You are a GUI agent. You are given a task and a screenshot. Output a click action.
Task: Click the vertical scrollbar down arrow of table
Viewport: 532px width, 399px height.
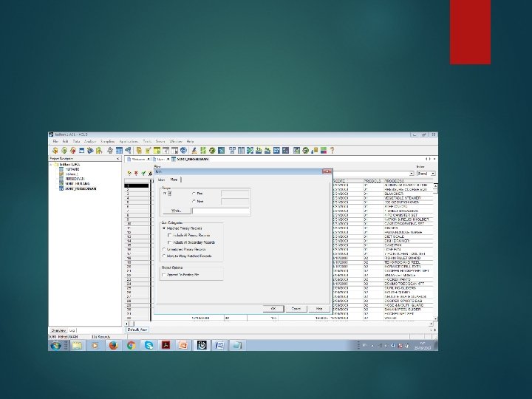pos(435,319)
